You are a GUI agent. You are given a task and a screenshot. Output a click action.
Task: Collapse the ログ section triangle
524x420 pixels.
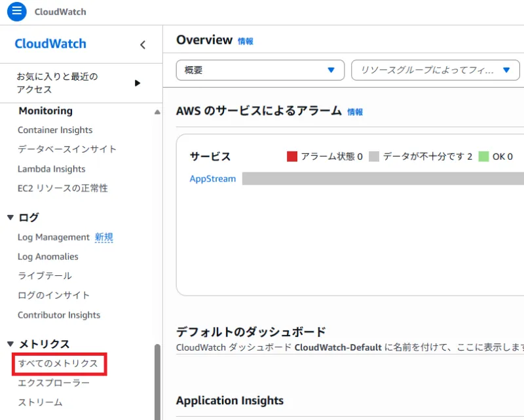pyautogui.click(x=10, y=218)
